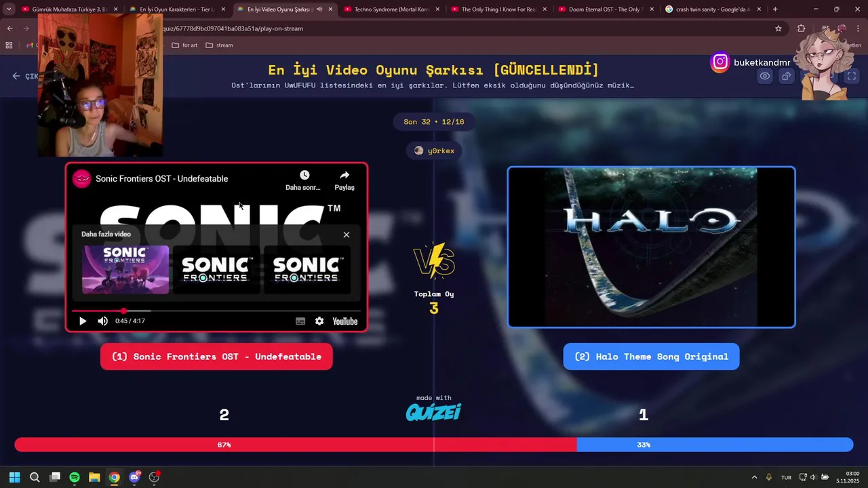Image resolution: width=868 pixels, height=488 pixels.
Task: Seek within the Sonic video progress bar
Action: point(216,310)
